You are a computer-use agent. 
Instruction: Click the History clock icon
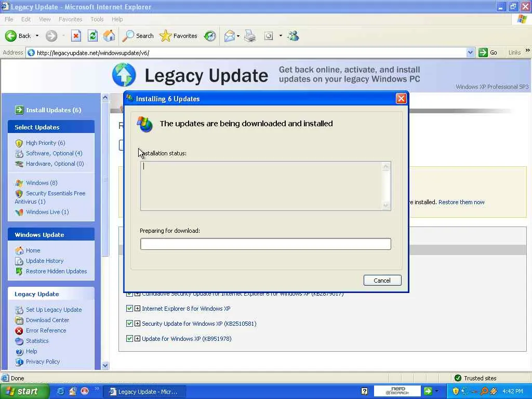tap(210, 36)
